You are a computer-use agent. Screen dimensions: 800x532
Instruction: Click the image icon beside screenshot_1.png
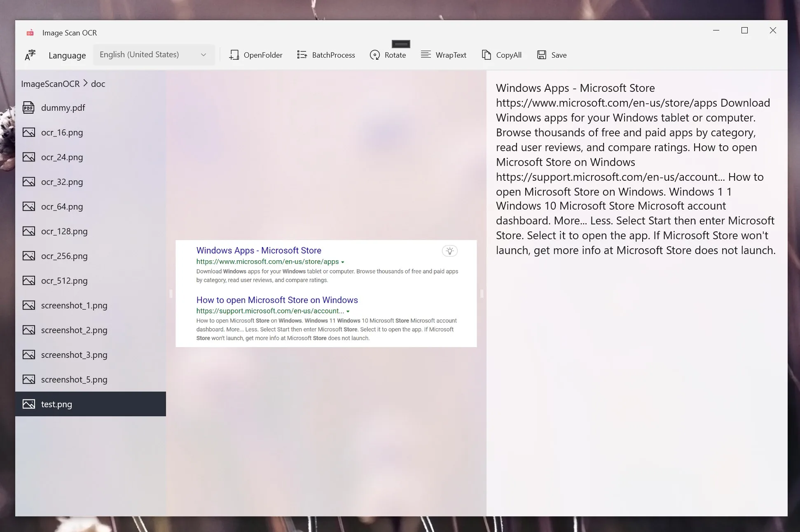pos(28,305)
